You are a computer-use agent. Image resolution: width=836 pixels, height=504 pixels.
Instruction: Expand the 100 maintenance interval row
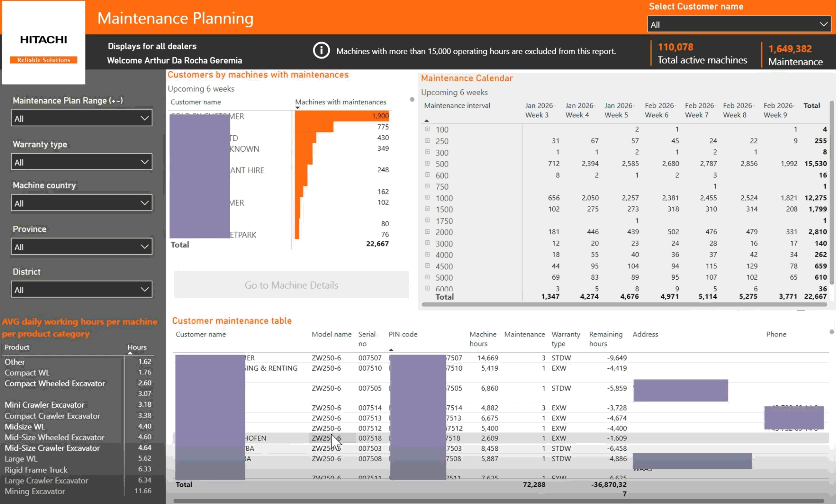pos(427,129)
